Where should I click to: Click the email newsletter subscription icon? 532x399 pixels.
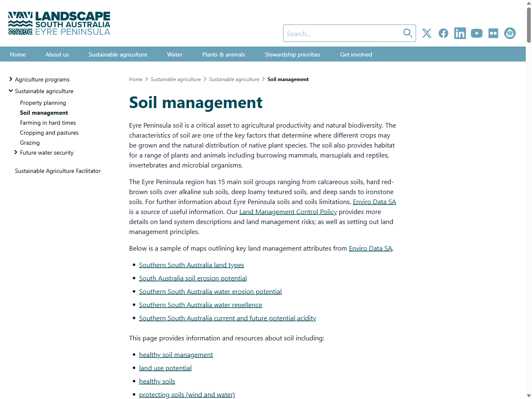tap(510, 33)
